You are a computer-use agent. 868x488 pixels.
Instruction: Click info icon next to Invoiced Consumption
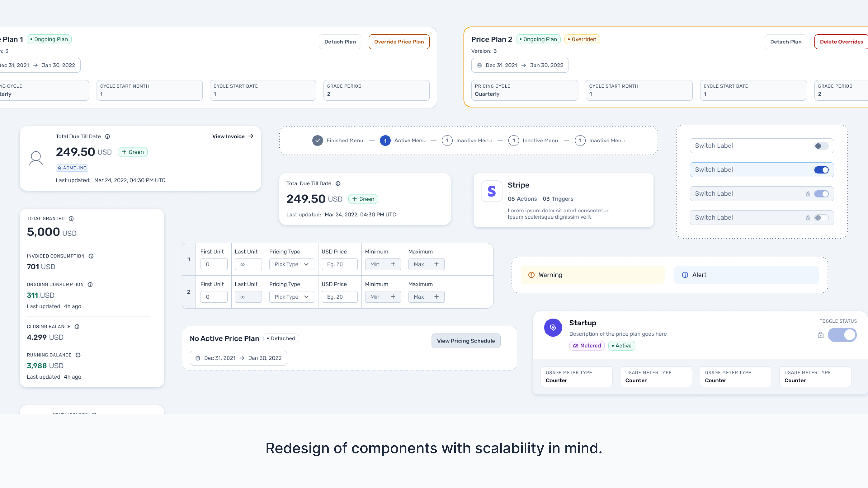[x=91, y=256]
